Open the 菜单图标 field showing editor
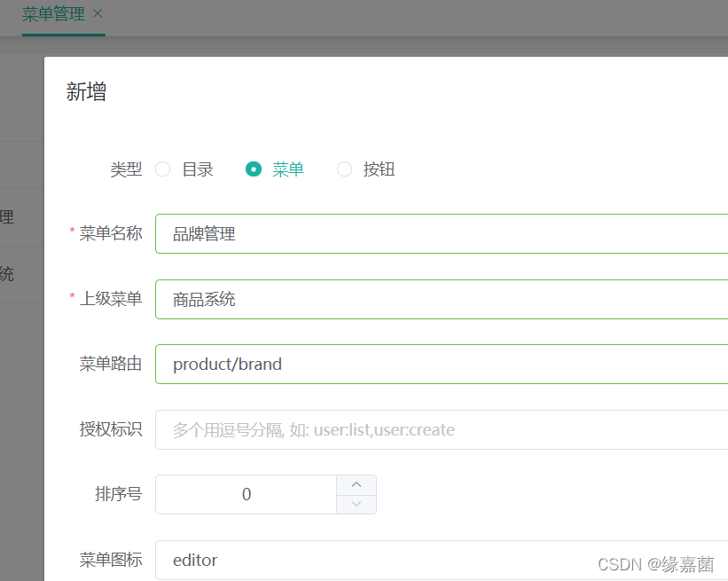728x581 pixels. pos(442,560)
